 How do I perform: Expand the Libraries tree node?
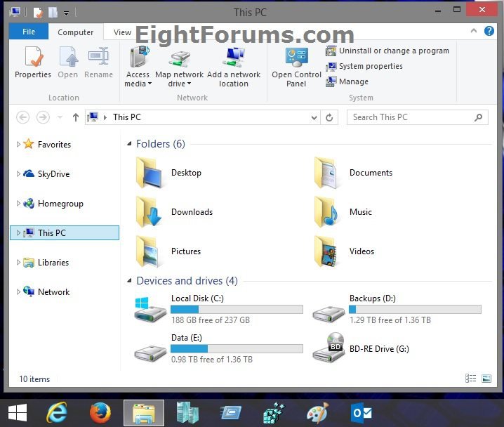(18, 262)
